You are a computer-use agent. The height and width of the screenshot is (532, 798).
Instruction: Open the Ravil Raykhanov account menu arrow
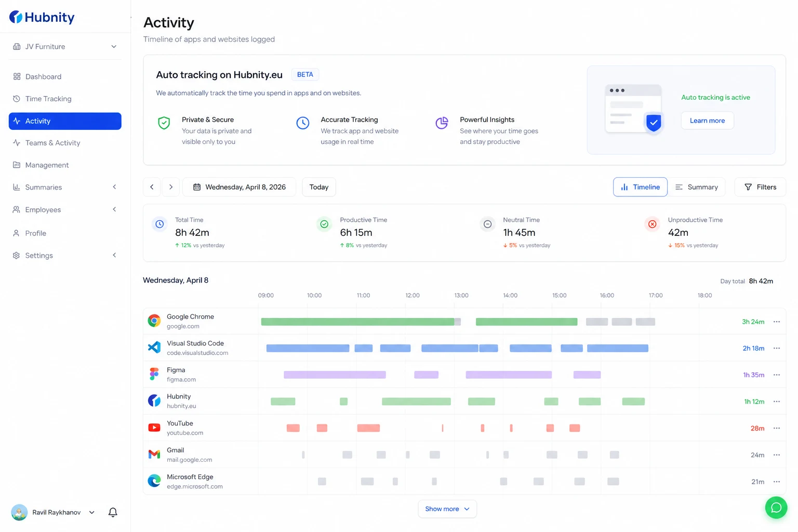point(92,512)
